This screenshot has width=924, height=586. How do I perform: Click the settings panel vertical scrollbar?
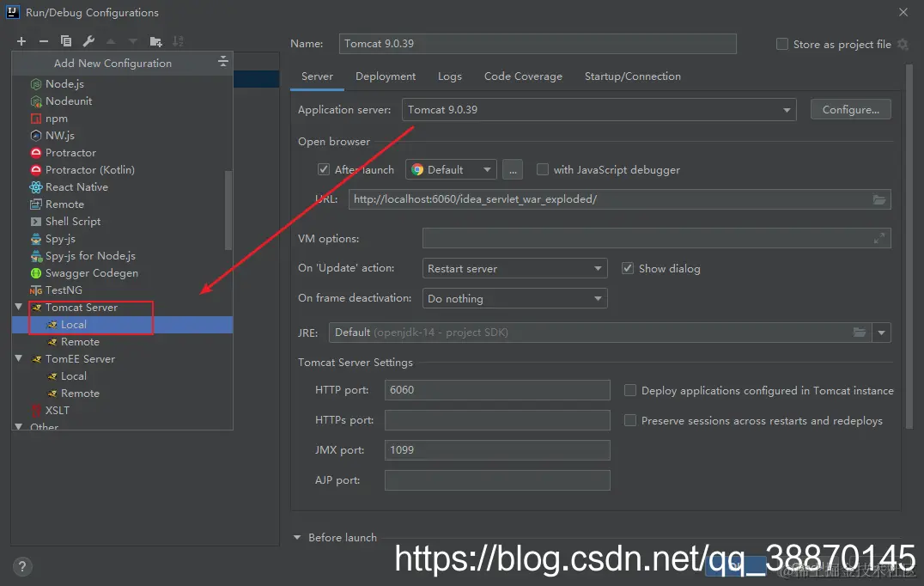coord(909,247)
